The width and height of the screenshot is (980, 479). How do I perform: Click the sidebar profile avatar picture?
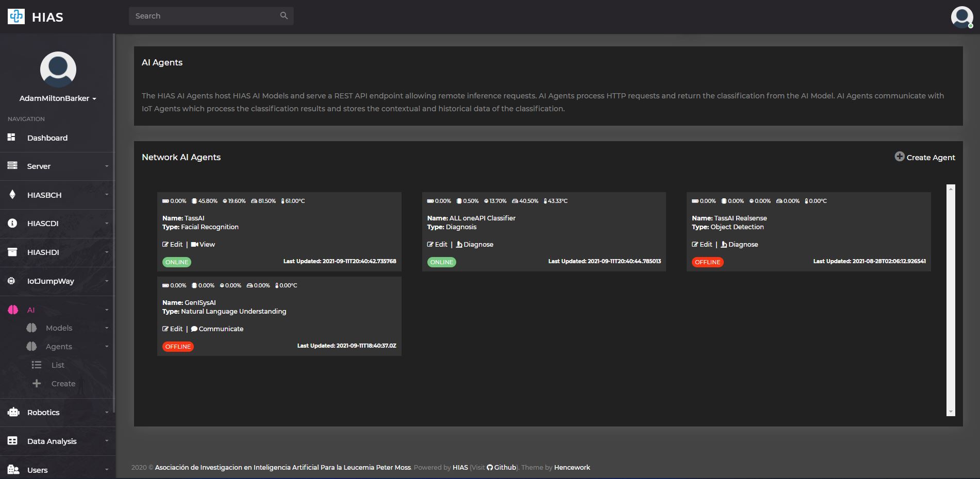(x=58, y=70)
